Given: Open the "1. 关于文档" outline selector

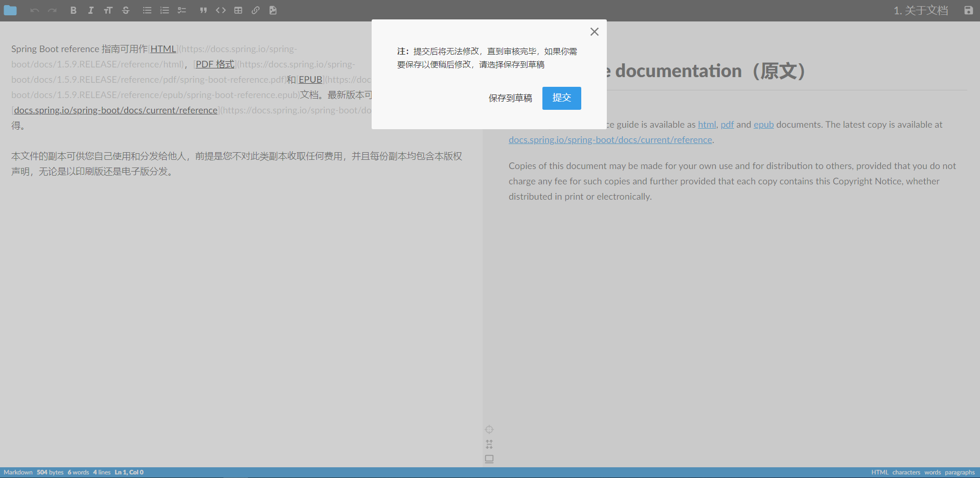Looking at the screenshot, I should point(920,10).
